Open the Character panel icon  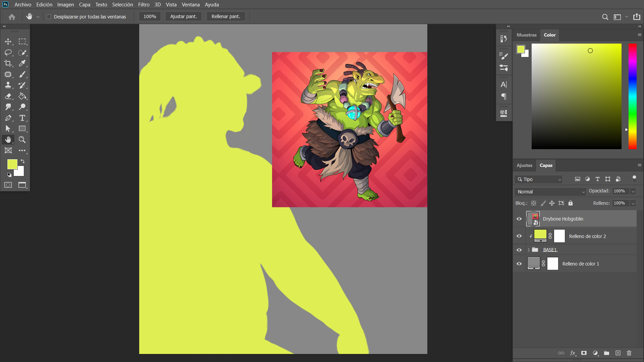pos(504,85)
